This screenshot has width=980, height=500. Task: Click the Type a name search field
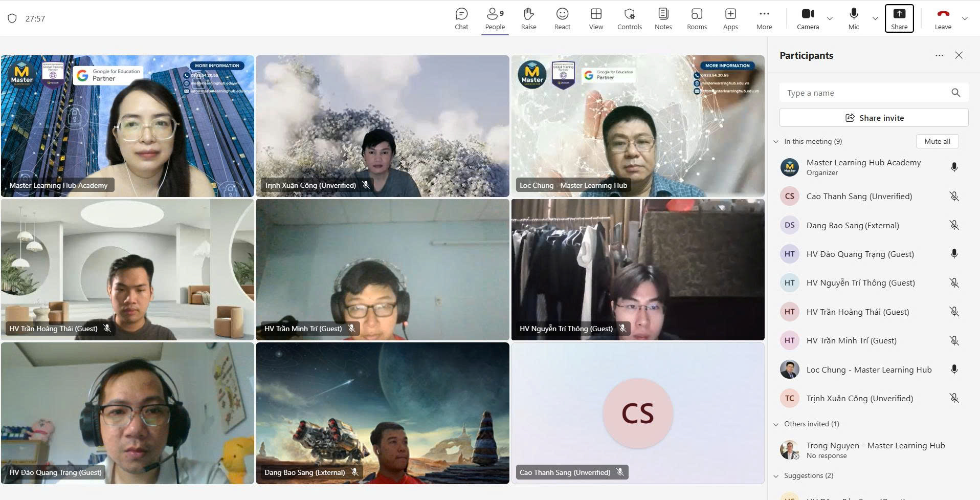tap(864, 93)
